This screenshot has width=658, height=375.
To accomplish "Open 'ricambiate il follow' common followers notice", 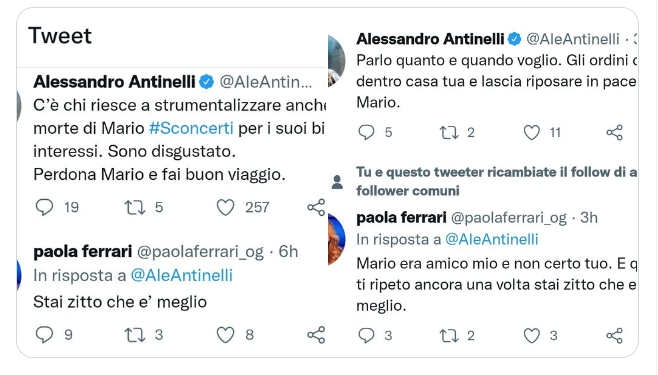I will click(x=496, y=181).
